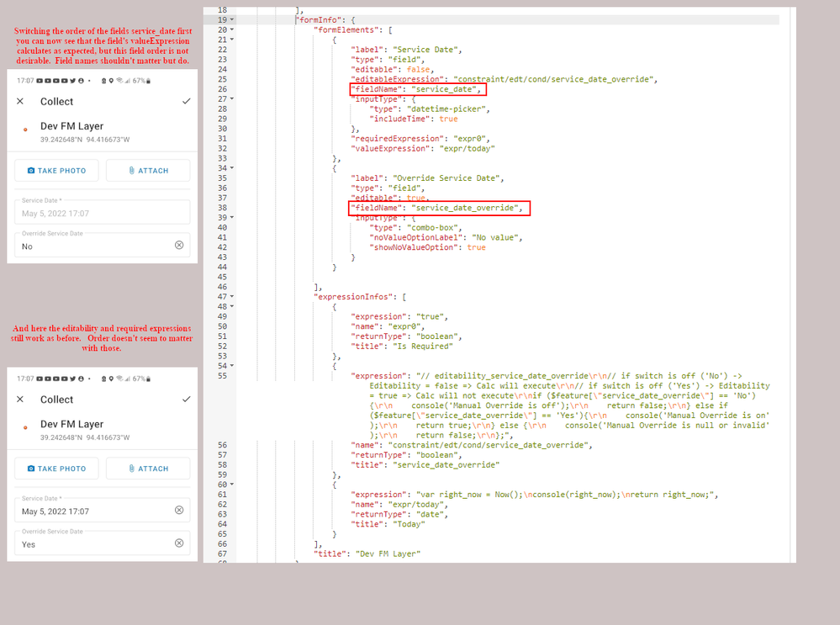The image size is (840, 625).
Task: Tap ATTACH in the form with Override Yes
Action: point(148,469)
